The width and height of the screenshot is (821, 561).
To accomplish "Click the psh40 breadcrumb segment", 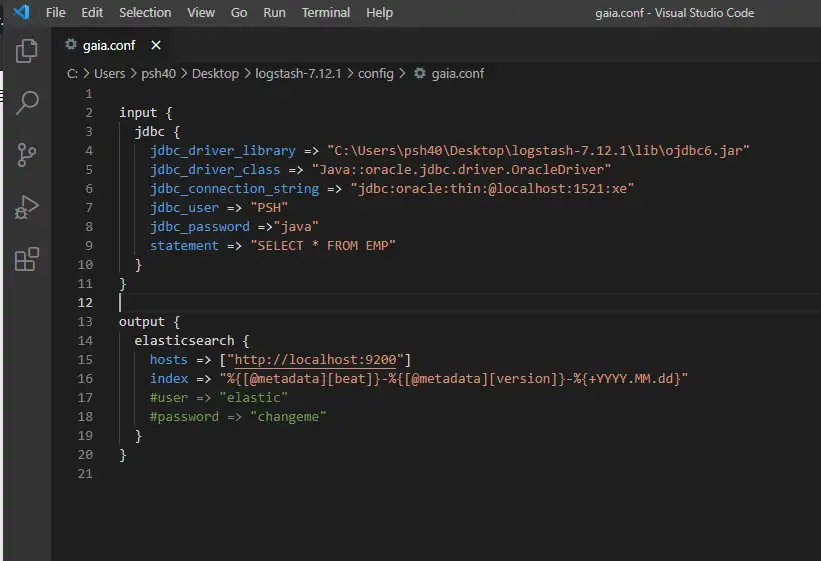I will coord(158,73).
